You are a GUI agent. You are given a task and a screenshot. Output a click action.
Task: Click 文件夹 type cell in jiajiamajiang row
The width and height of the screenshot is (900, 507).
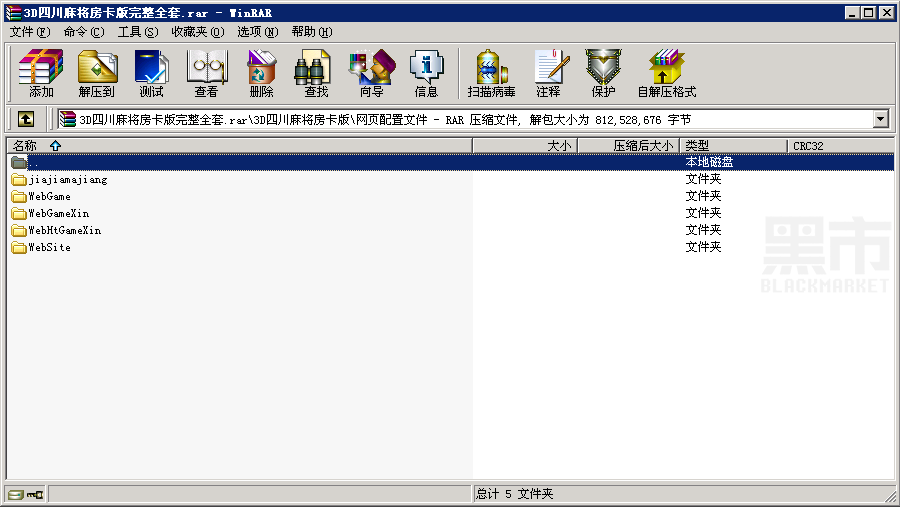tap(703, 179)
